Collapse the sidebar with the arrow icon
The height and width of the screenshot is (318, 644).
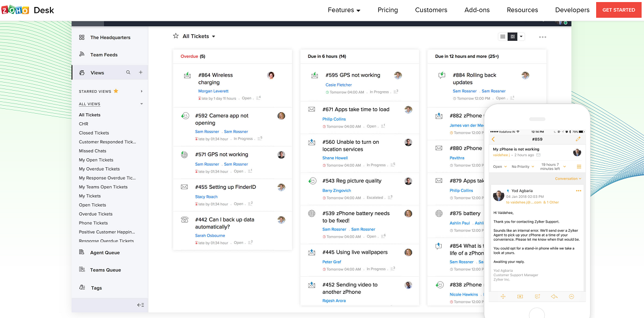tap(141, 305)
